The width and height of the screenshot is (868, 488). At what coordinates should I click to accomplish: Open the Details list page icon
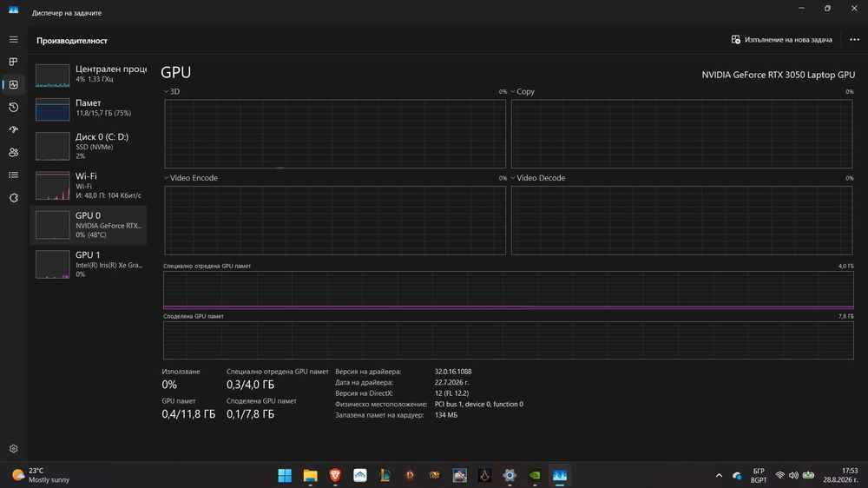13,175
